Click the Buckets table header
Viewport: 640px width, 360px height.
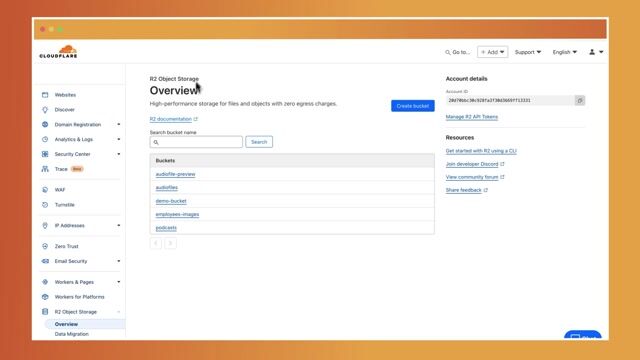click(292, 161)
